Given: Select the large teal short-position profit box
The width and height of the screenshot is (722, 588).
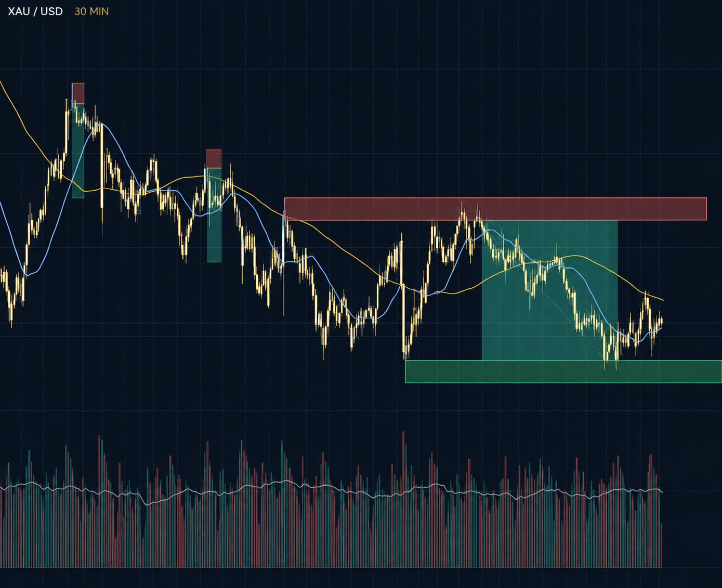Looking at the screenshot, I should [x=549, y=290].
